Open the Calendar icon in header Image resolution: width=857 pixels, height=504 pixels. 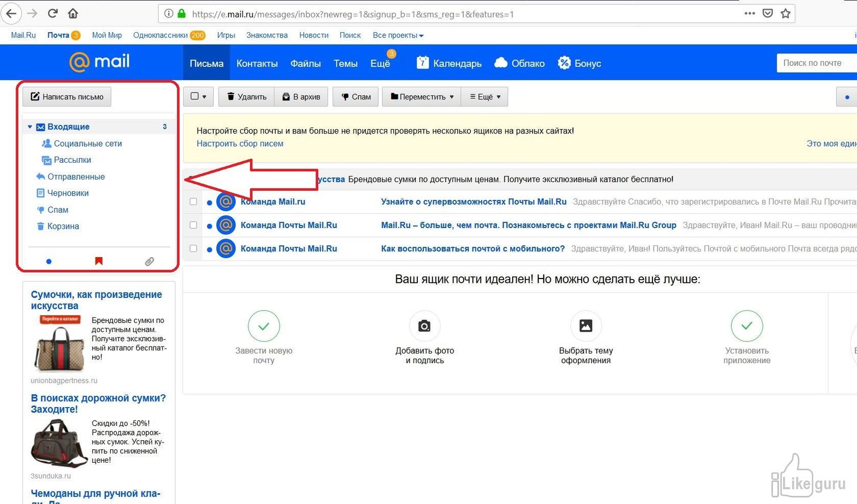click(x=423, y=63)
